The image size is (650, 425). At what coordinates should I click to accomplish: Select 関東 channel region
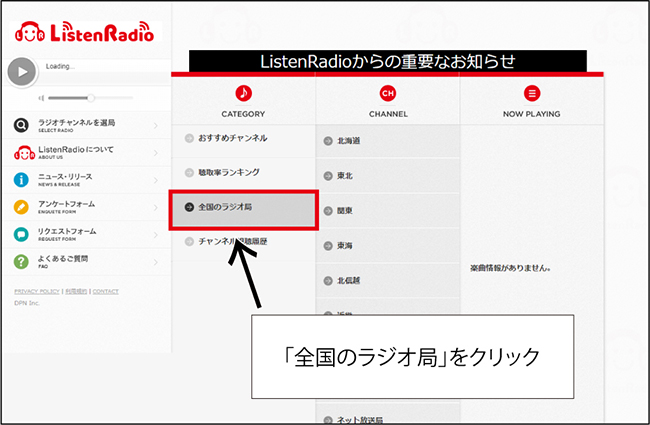[x=388, y=211]
